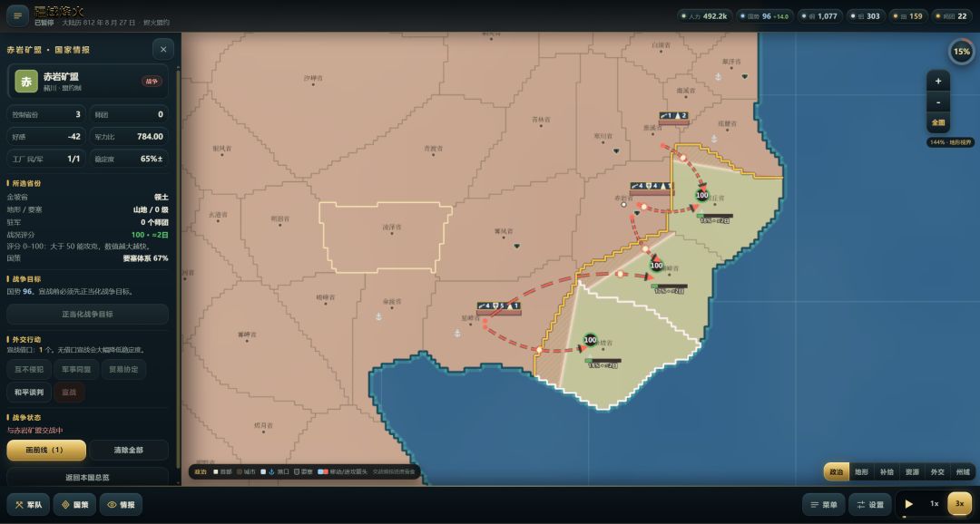Resume game with play button
980x524 pixels.
pos(909,504)
